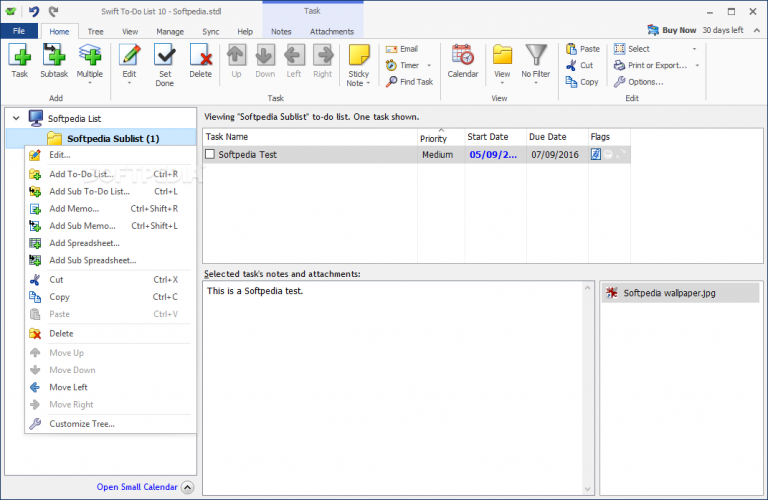Screen dimensions: 768x500
Task: Expand the No Filter dropdown
Action: (536, 83)
